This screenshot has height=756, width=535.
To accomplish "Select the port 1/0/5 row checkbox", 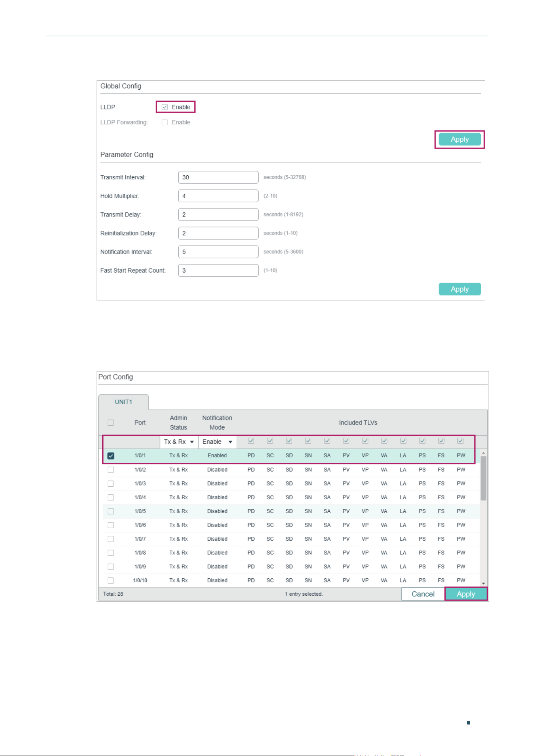I will [x=111, y=511].
